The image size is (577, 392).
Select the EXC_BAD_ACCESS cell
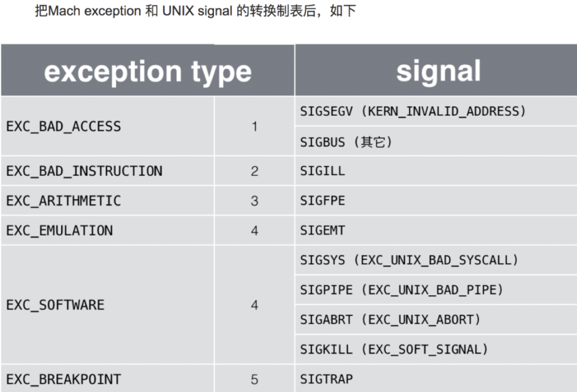(107, 126)
